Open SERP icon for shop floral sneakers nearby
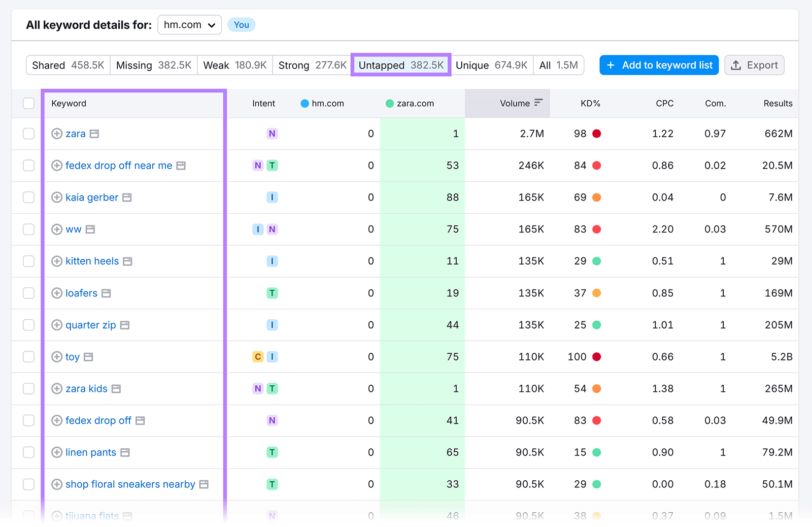Viewport: 812px width, 527px height. click(x=204, y=484)
